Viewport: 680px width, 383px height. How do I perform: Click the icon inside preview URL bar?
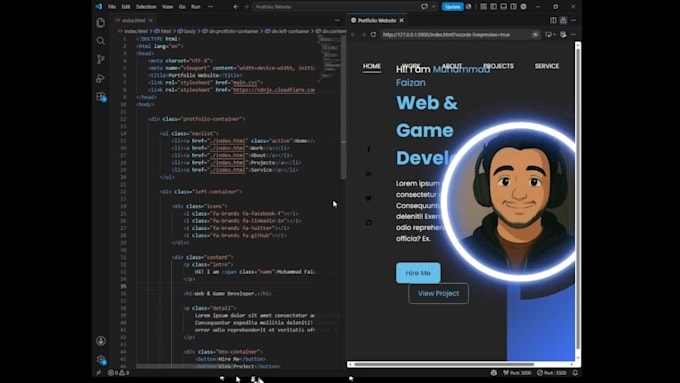535,35
